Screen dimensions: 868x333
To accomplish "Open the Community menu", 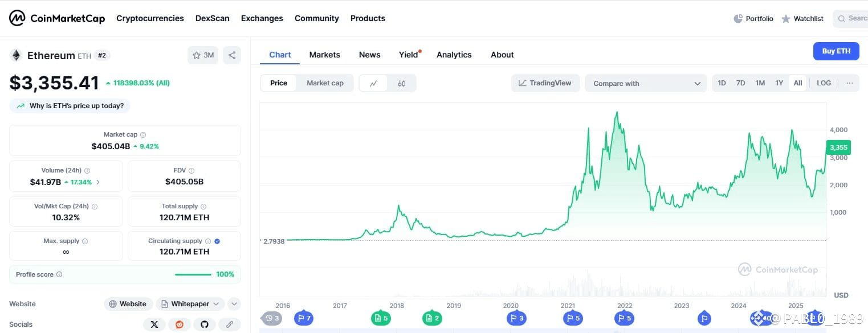I will coord(316,18).
